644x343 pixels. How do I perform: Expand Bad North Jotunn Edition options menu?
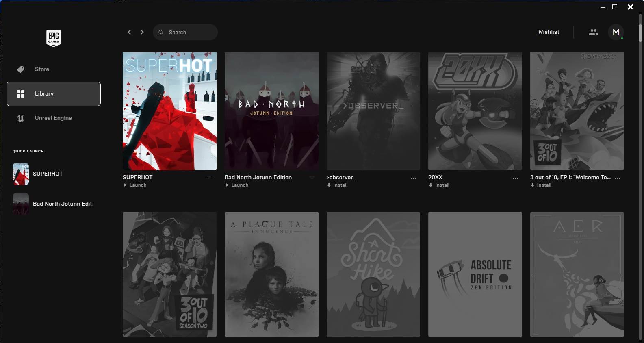click(x=312, y=178)
